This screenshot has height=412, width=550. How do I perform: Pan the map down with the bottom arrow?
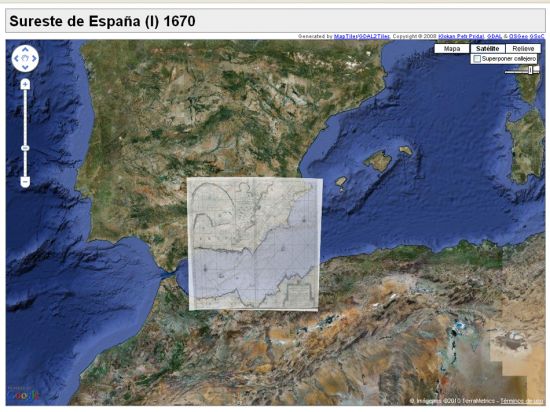25,67
